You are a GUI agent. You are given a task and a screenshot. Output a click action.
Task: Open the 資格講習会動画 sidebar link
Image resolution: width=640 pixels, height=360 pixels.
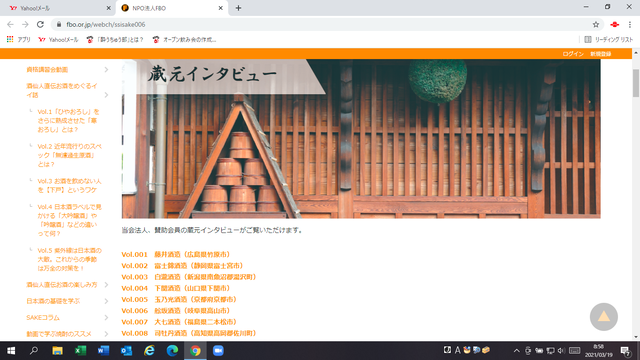[47, 70]
